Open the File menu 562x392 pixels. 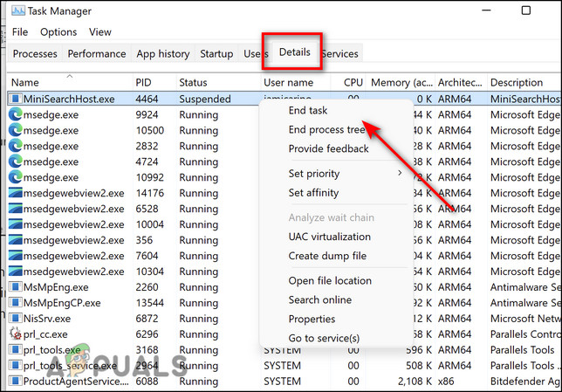[20, 32]
